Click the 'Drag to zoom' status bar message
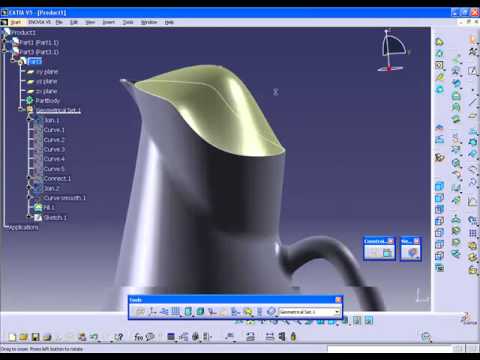The height and width of the screenshot is (360, 480). [x=41, y=349]
